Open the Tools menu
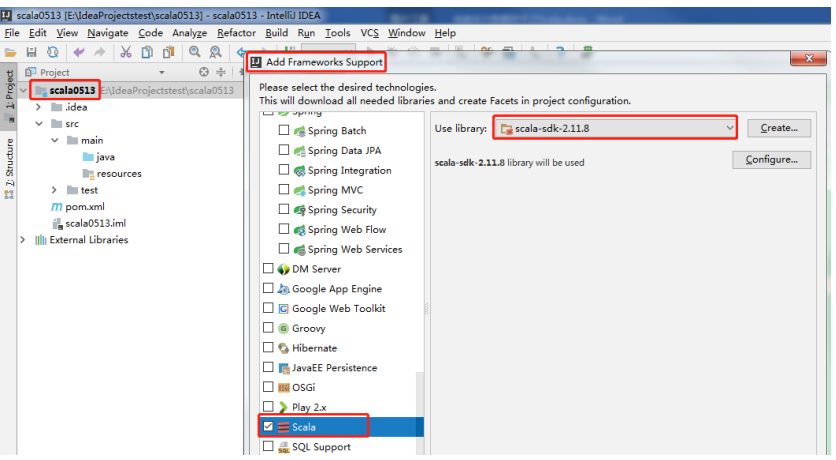Image resolution: width=836 pixels, height=460 pixels. click(x=337, y=33)
